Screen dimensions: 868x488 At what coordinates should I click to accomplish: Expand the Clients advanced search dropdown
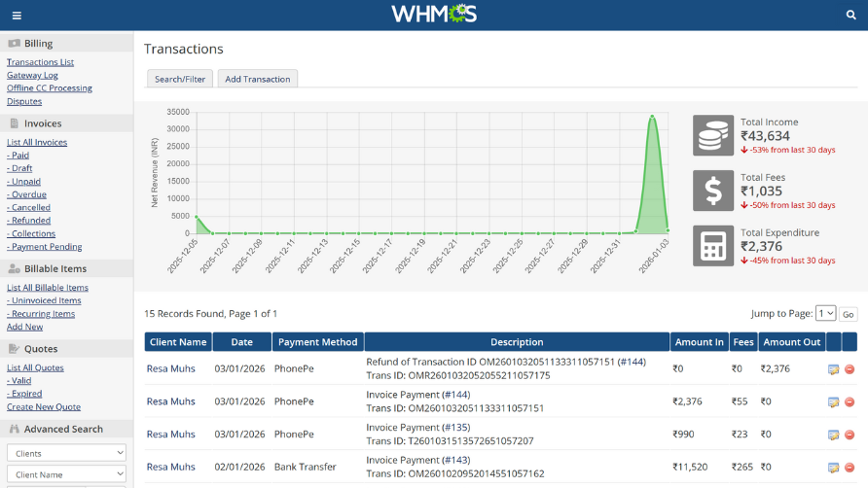66,453
